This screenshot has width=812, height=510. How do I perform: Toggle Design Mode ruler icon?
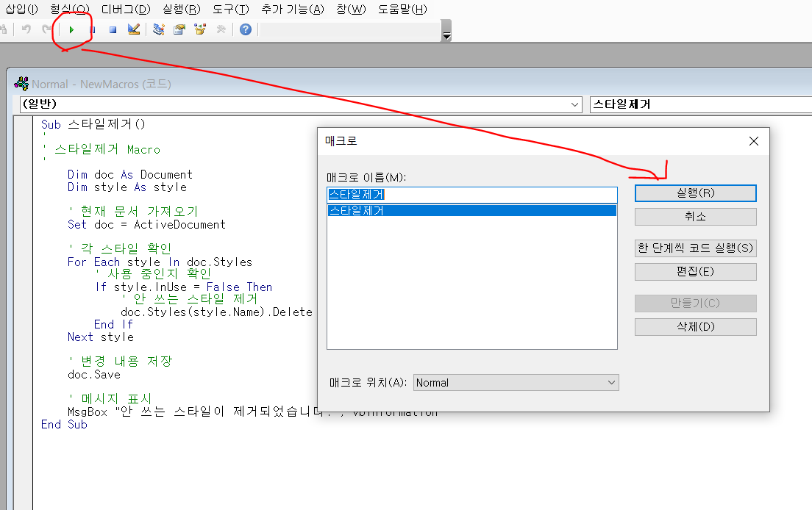[x=134, y=29]
